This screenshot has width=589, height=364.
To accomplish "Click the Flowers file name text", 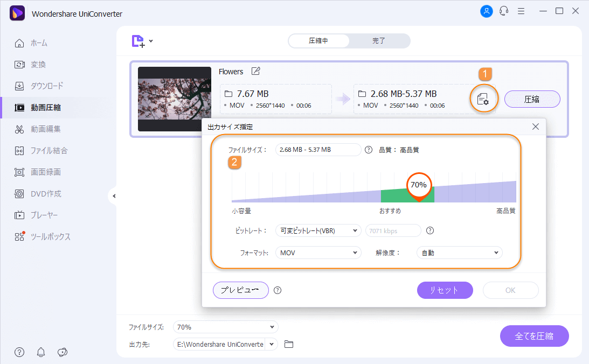I will (231, 71).
